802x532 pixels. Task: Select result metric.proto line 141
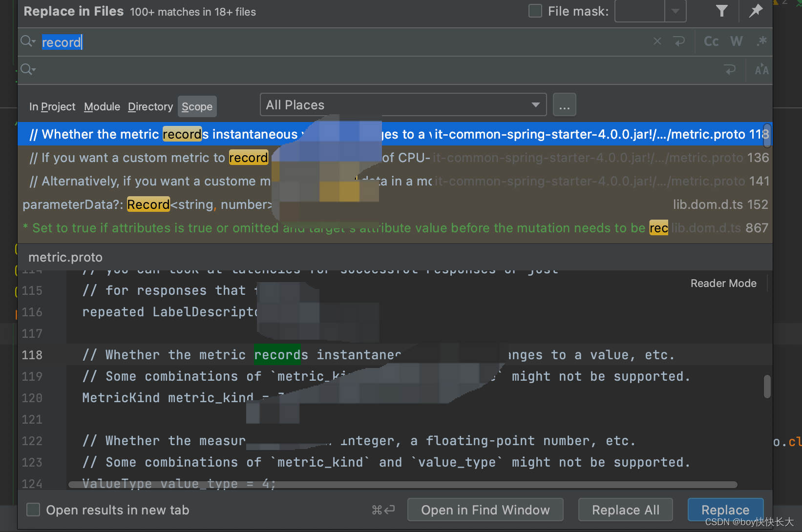[395, 181]
